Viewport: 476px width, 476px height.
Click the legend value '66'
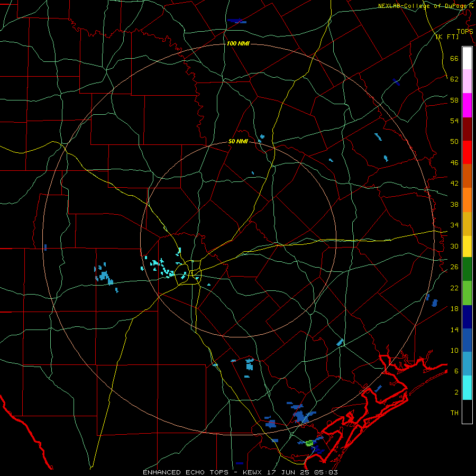coord(454,58)
